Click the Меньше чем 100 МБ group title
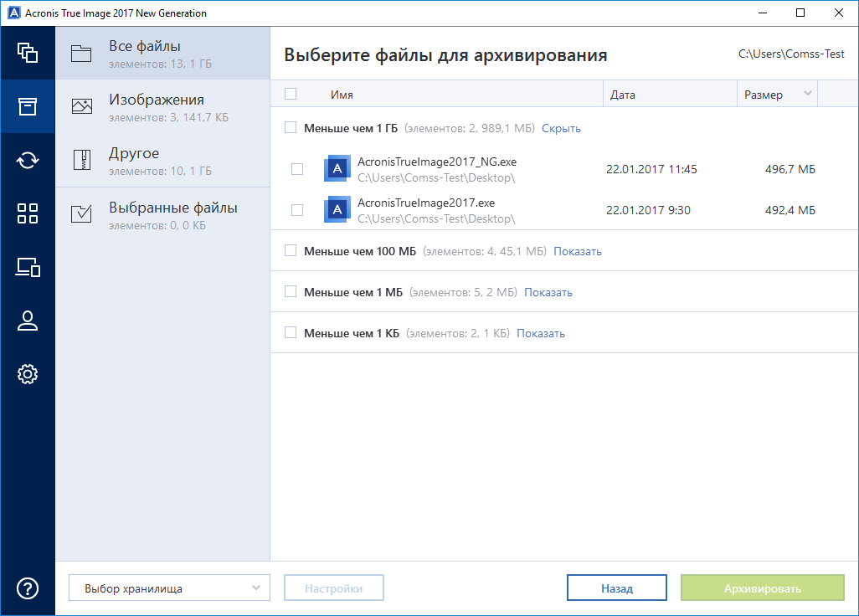The image size is (859, 616). pyautogui.click(x=360, y=251)
